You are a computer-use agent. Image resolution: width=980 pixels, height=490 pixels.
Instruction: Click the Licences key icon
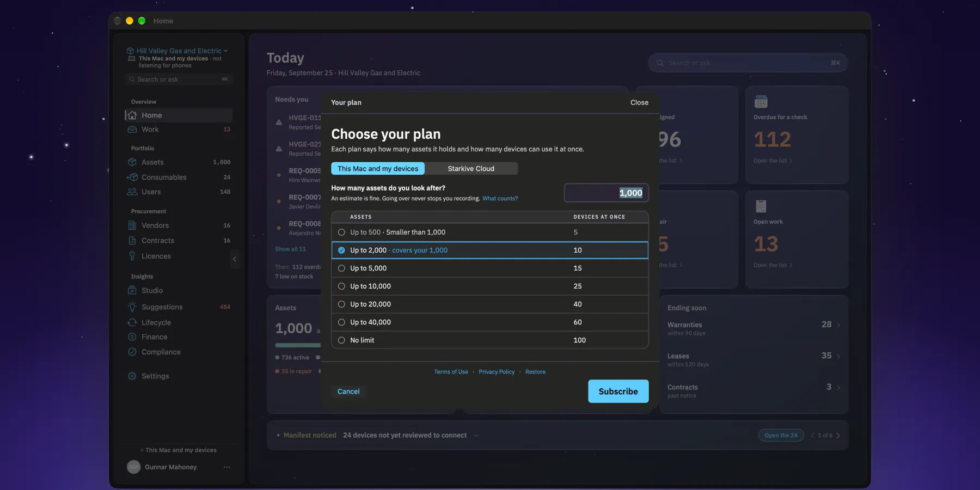[132, 256]
